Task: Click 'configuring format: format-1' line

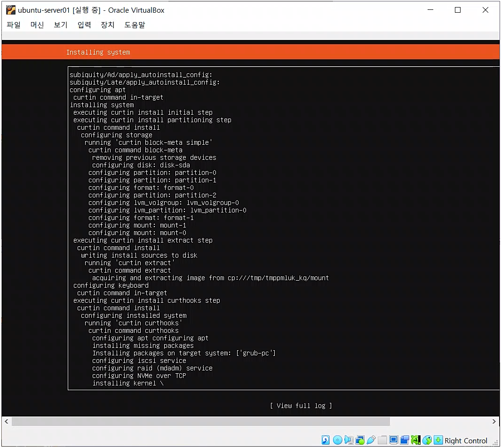Action: click(x=141, y=218)
